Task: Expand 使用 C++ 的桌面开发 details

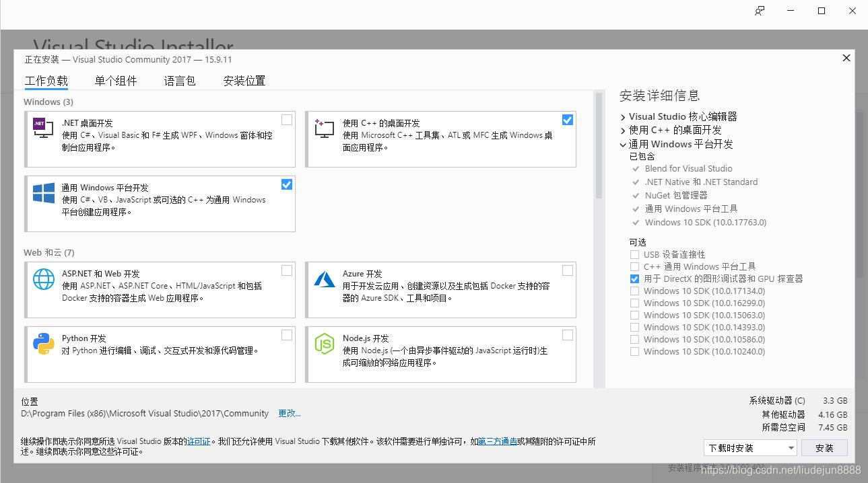Action: pyautogui.click(x=623, y=131)
